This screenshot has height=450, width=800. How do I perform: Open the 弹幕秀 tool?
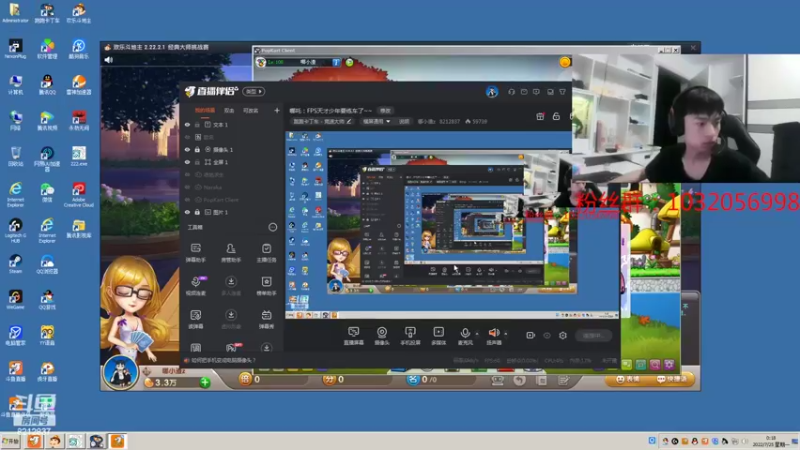point(266,319)
